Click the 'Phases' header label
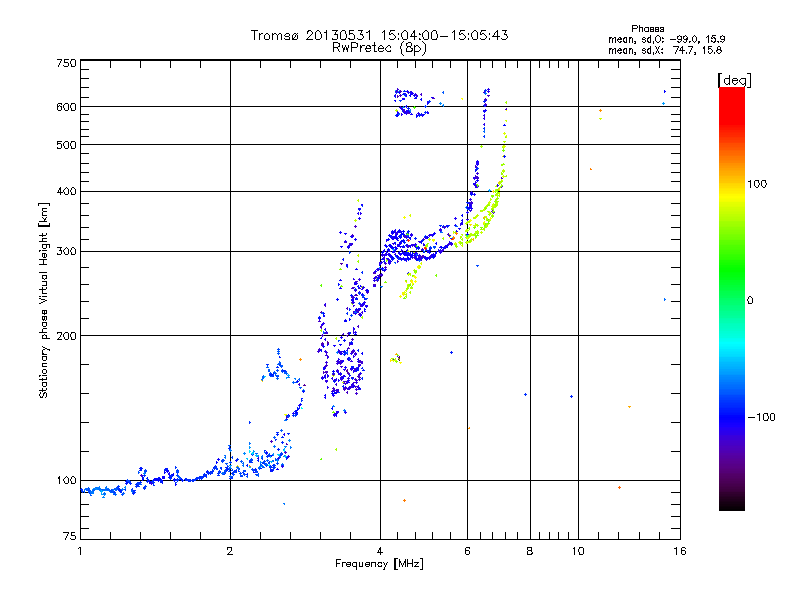 647,29
